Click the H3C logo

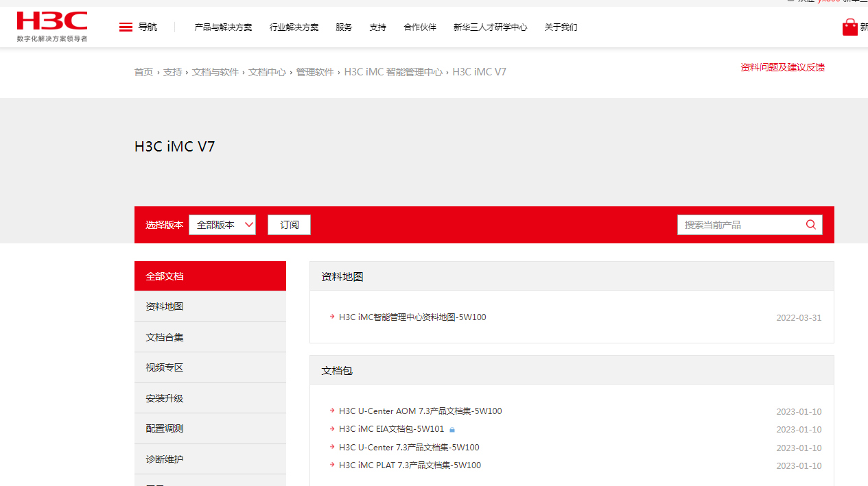pos(52,26)
